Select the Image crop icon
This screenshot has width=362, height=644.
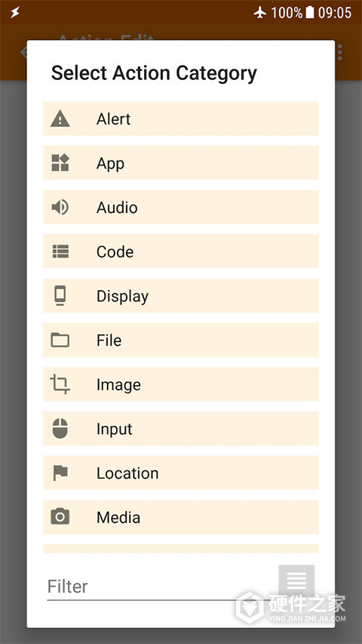coord(60,384)
